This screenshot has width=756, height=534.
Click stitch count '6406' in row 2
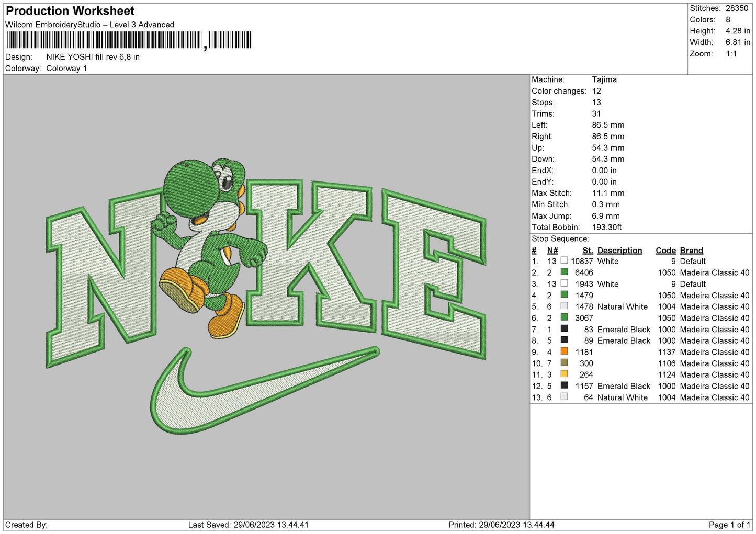pos(584,273)
